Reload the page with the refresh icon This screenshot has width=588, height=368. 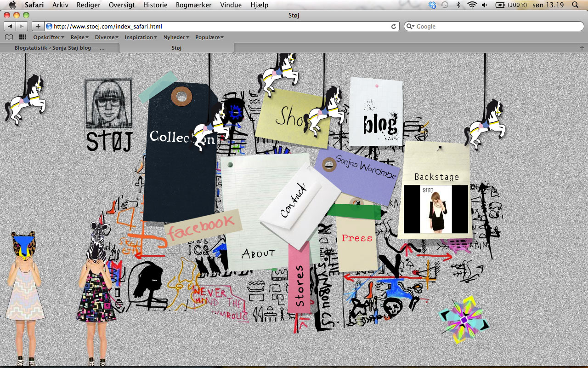(394, 27)
